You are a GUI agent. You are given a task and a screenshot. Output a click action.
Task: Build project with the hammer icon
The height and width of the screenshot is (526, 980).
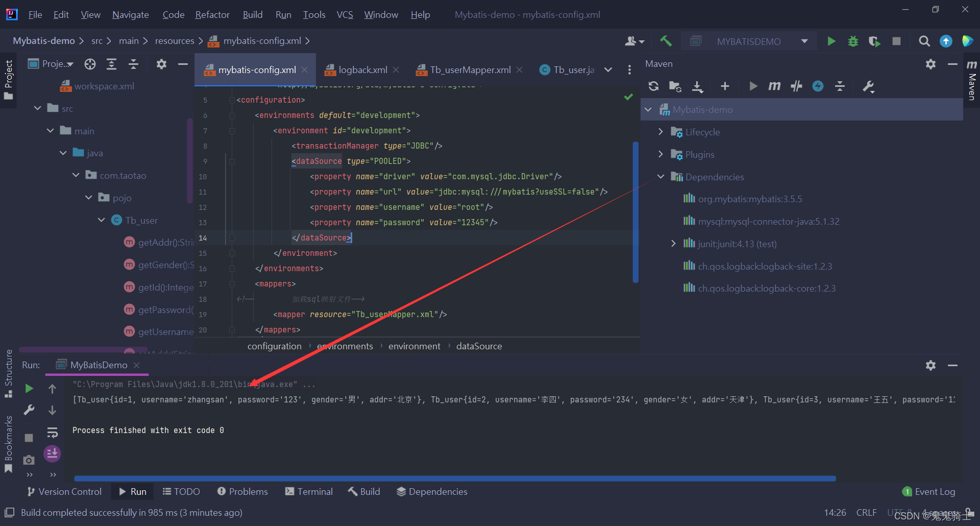point(666,41)
